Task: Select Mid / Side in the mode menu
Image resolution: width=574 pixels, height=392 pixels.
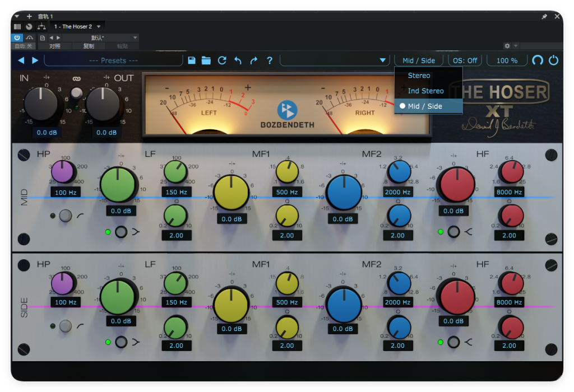Action: pos(428,106)
